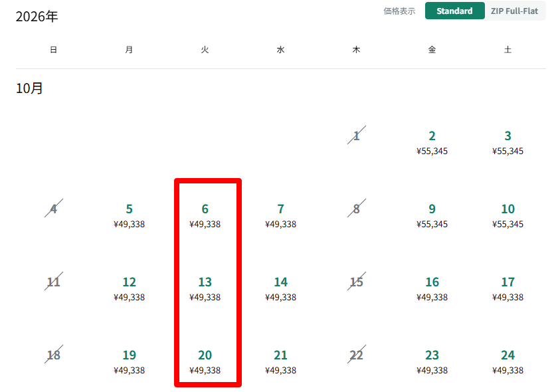Pick Friday October 23 fare
This screenshot has width=554, height=392.
click(x=432, y=361)
